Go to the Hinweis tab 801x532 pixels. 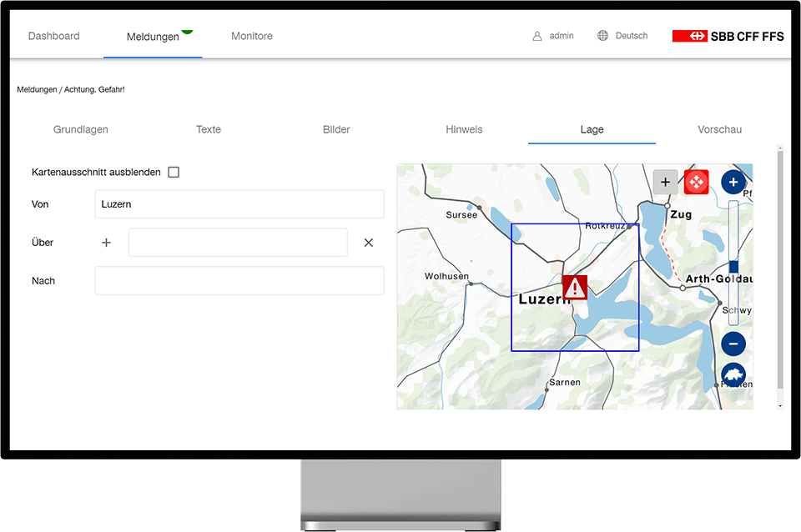click(464, 129)
